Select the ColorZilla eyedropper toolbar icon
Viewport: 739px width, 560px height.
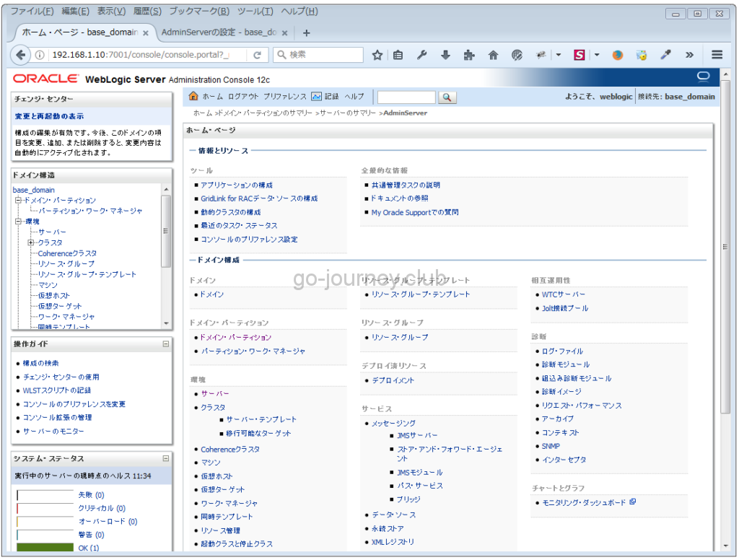tap(664, 54)
